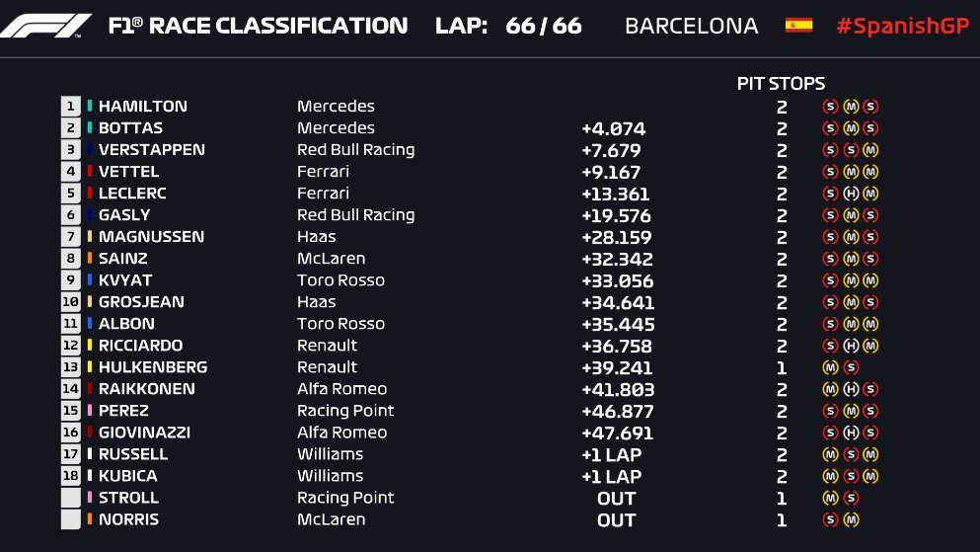Click Stroll's soft tyre icon

click(851, 499)
